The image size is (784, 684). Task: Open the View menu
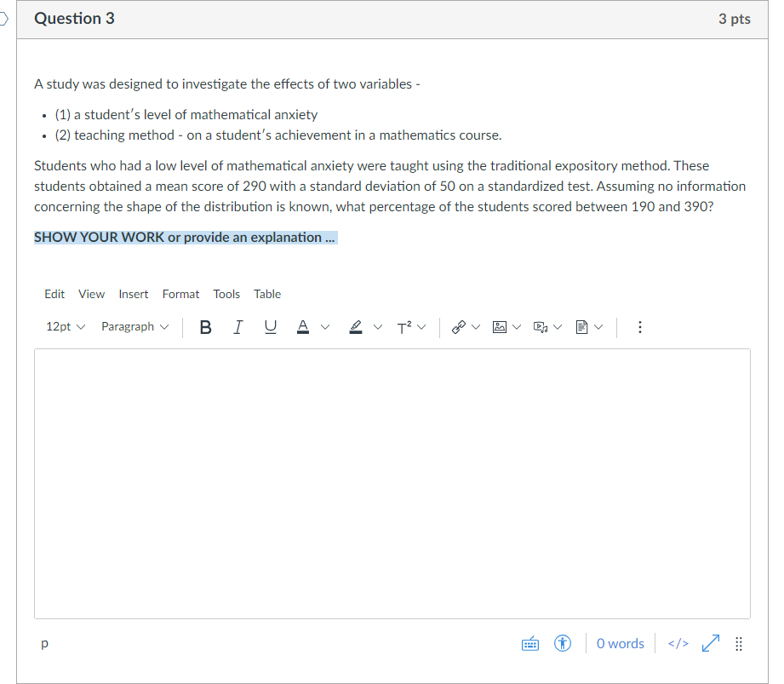(91, 294)
